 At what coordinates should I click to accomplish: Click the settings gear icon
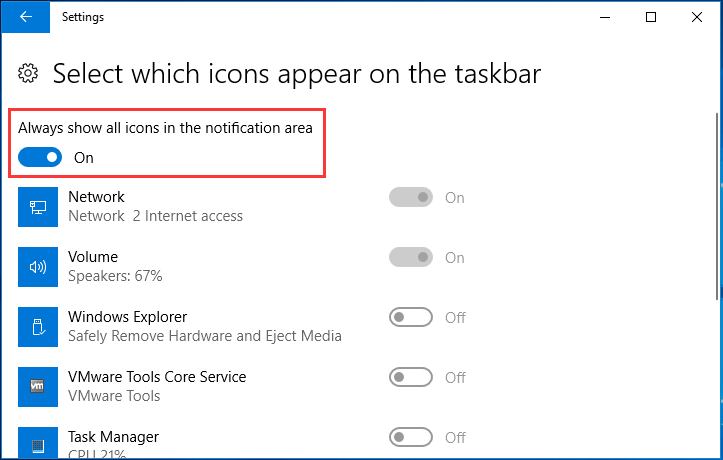click(x=29, y=73)
